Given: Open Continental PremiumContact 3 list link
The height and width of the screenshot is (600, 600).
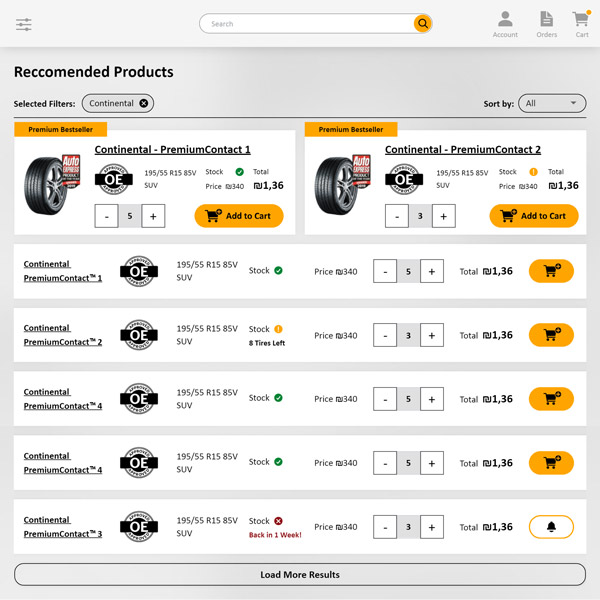Looking at the screenshot, I should click(62, 527).
